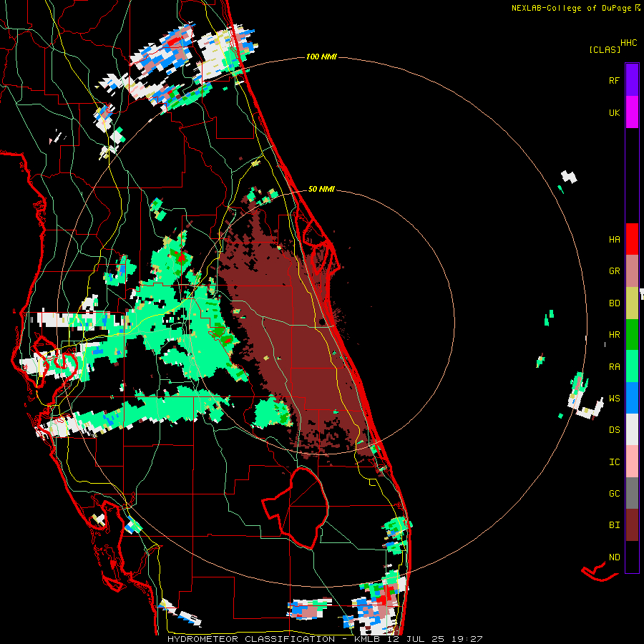644x644 pixels.
Task: Click the BI brown legend swatch
Action: [x=632, y=525]
